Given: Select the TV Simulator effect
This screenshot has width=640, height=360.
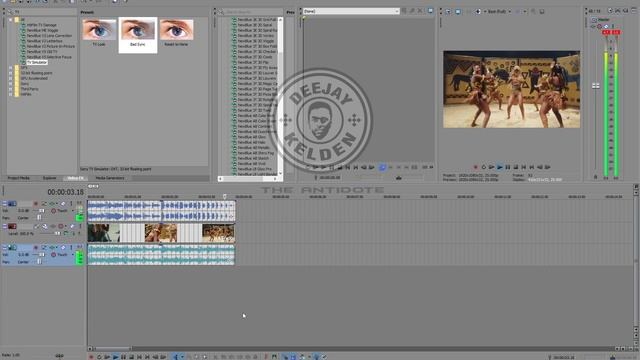Looking at the screenshot, I should (x=37, y=62).
